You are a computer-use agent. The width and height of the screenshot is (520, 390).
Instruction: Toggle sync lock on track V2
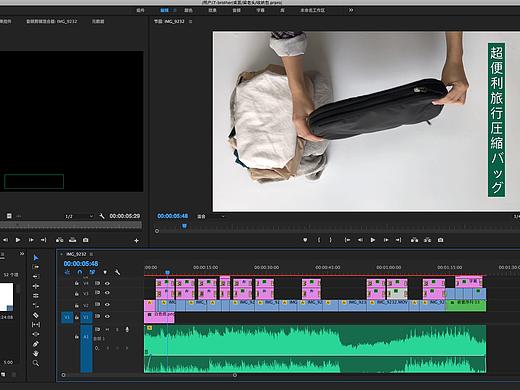pos(97,304)
